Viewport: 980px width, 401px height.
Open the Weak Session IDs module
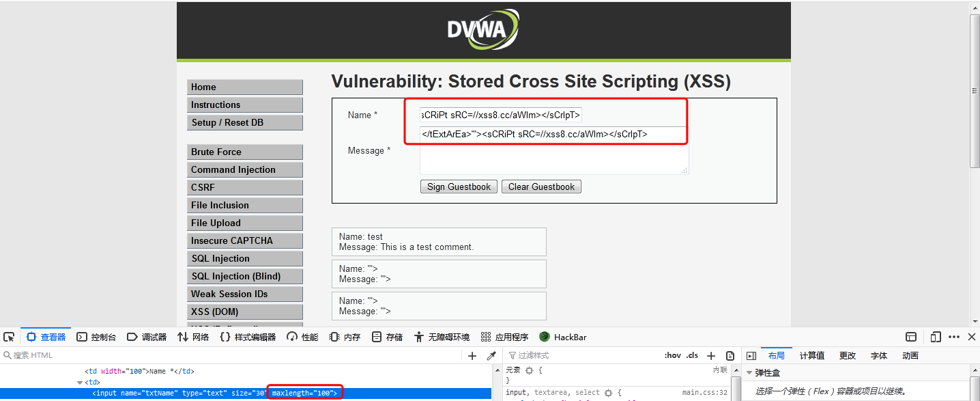245,294
